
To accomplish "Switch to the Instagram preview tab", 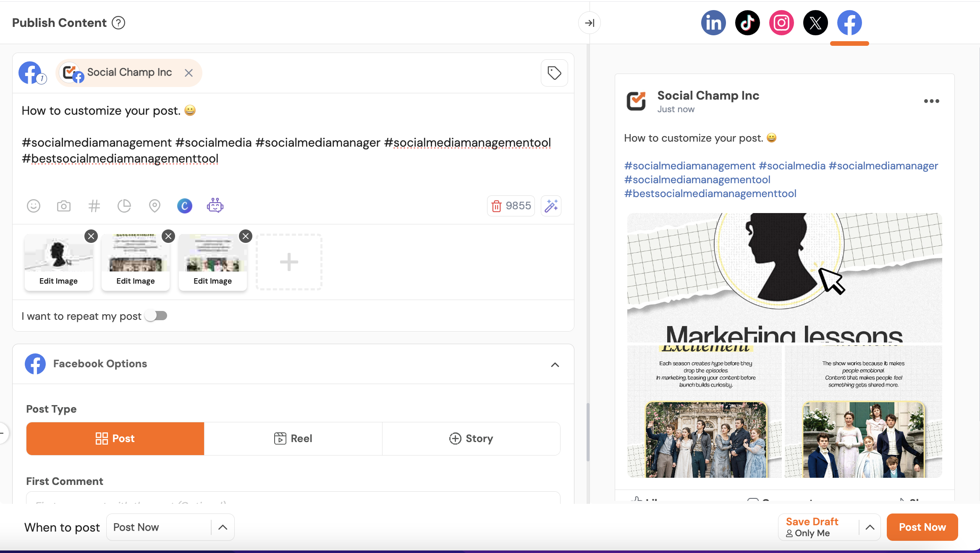I will pyautogui.click(x=781, y=23).
